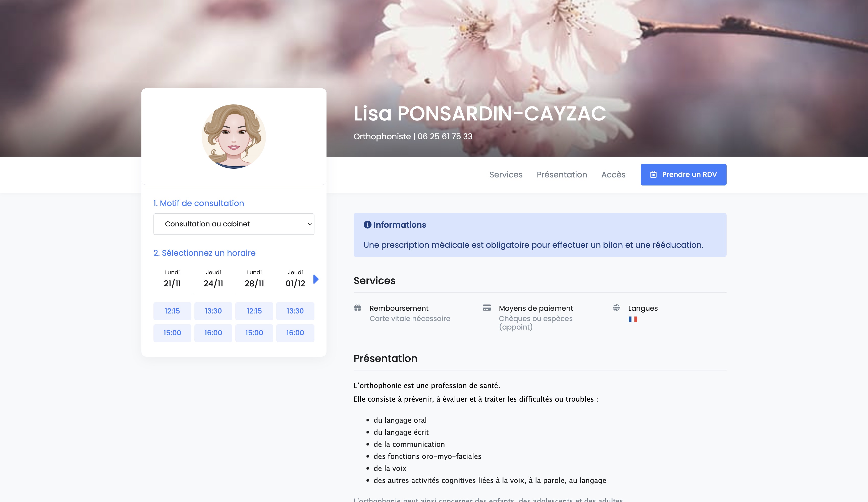868x502 pixels.
Task: Click 'Carte vitale nécessaire' text
Action: click(410, 319)
